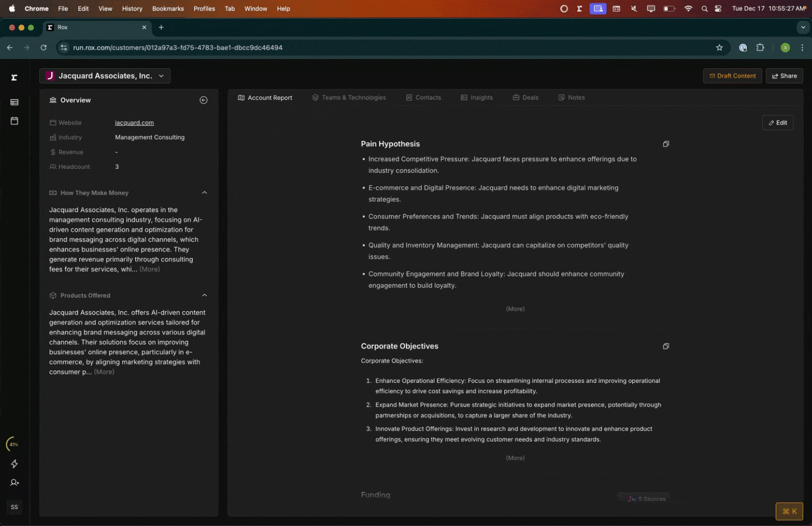Switch to the Contacts tab

point(423,98)
